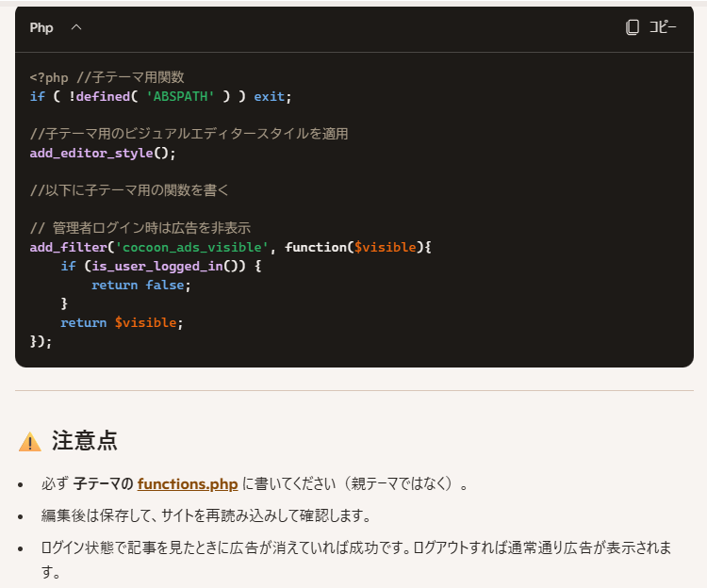
Task: Click the add_editor_style() function call
Action: point(103,153)
